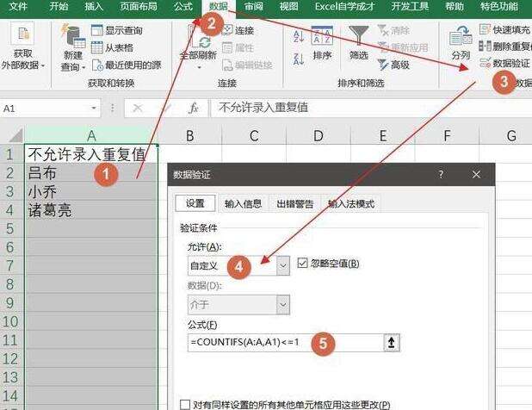Click 显示查询 in the ribbon

[x=117, y=30]
